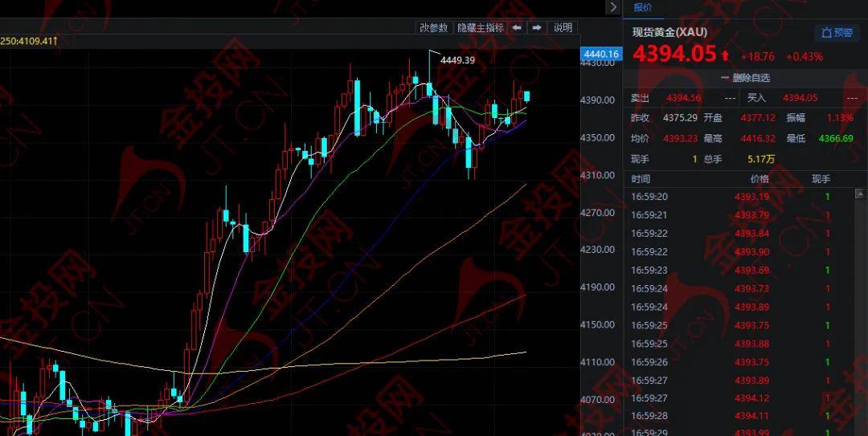Click the 4310.00 price axis label
This screenshot has height=436, width=868.
[597, 175]
